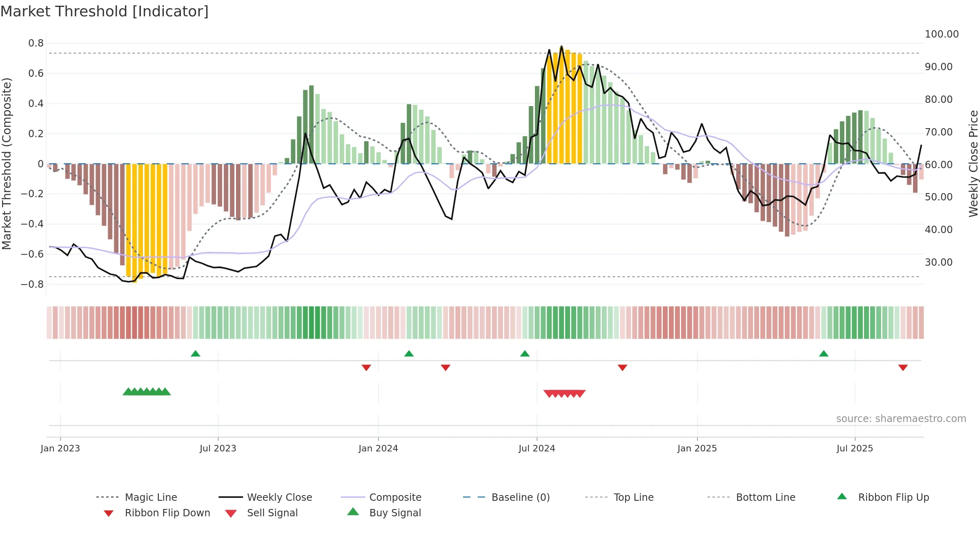
Task: Click the last ribbon flip down marker after Jul 2025
Action: point(903,368)
